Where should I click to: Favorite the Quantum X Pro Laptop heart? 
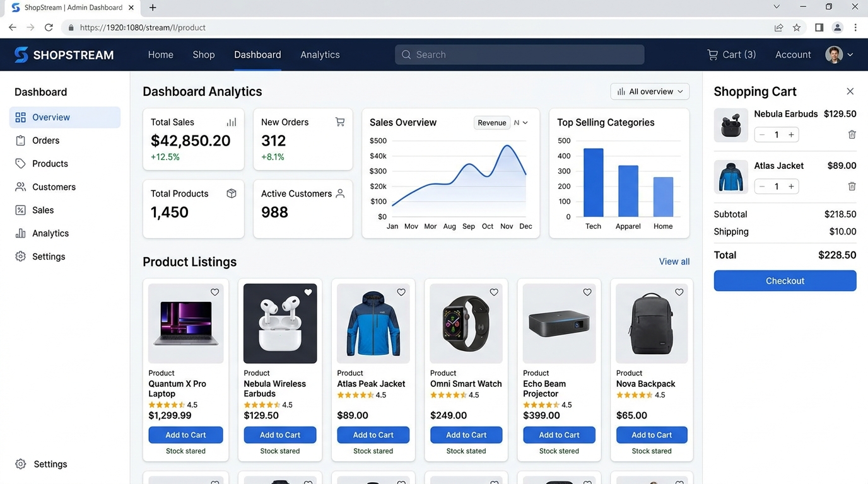pyautogui.click(x=215, y=292)
